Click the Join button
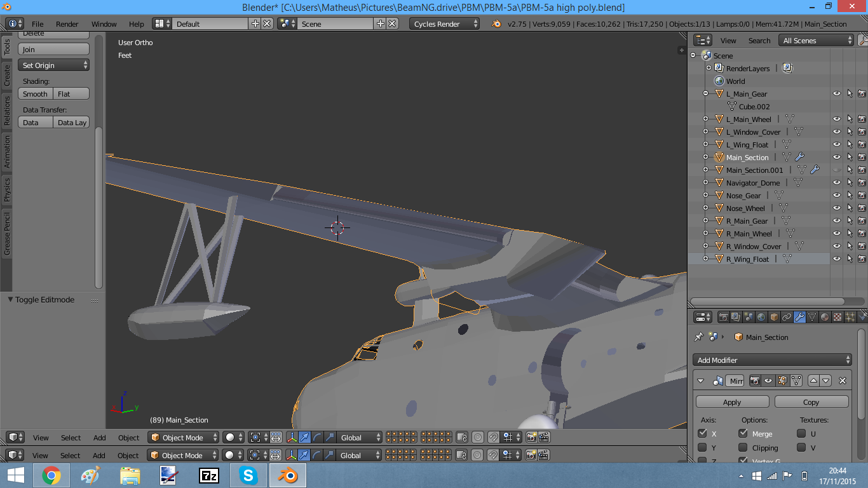This screenshot has width=868, height=488. pyautogui.click(x=54, y=49)
